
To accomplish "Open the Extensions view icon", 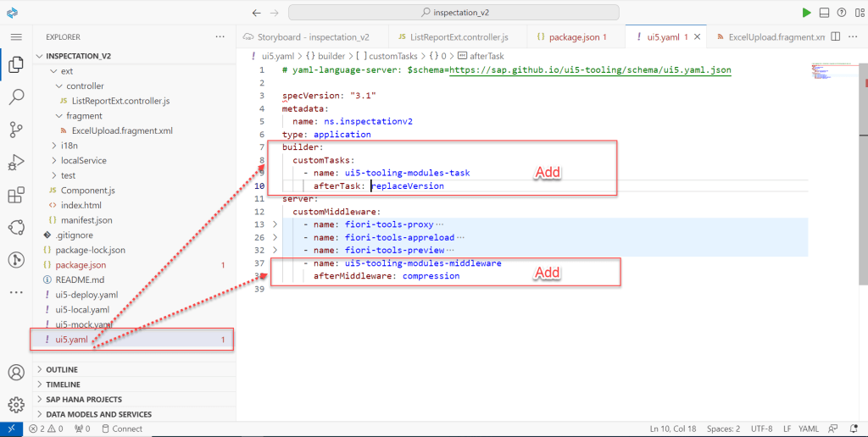I will pos(15,196).
